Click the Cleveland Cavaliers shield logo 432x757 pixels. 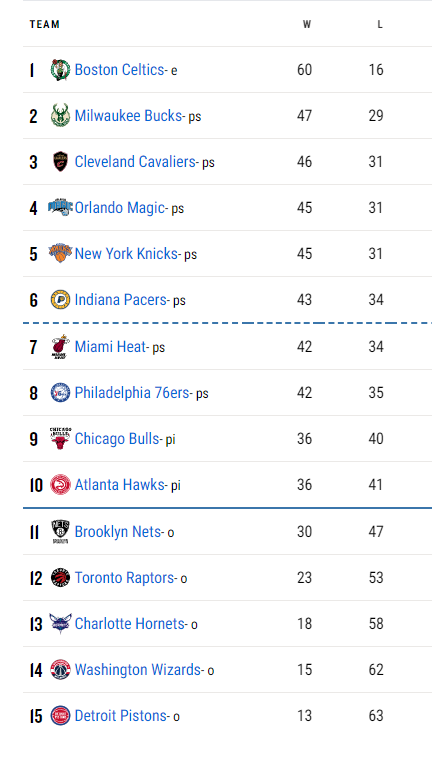click(60, 162)
